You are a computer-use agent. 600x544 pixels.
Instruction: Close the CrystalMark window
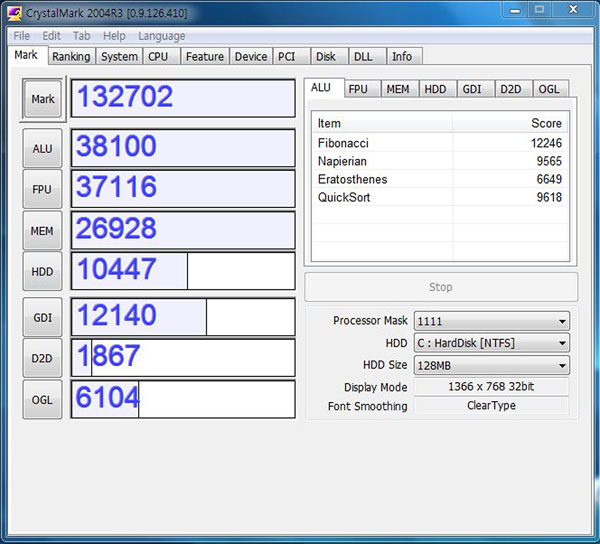[573, 10]
